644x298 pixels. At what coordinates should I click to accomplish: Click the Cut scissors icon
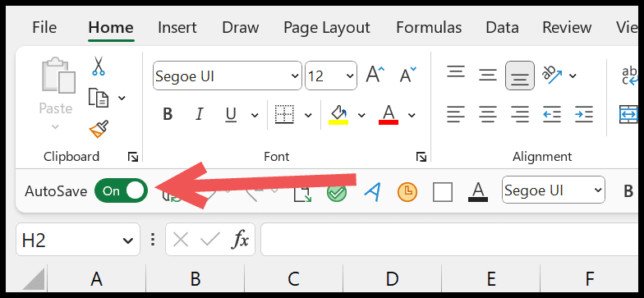point(99,66)
